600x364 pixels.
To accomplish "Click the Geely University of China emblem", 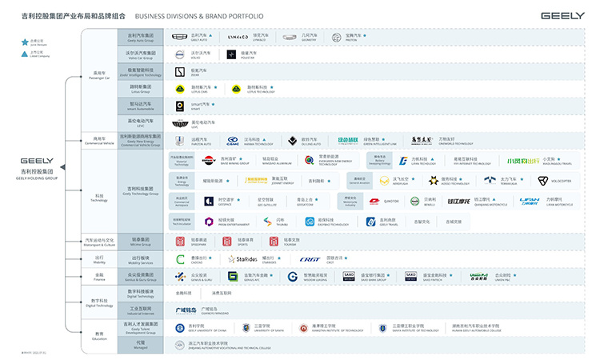I will pyautogui.click(x=180, y=328).
